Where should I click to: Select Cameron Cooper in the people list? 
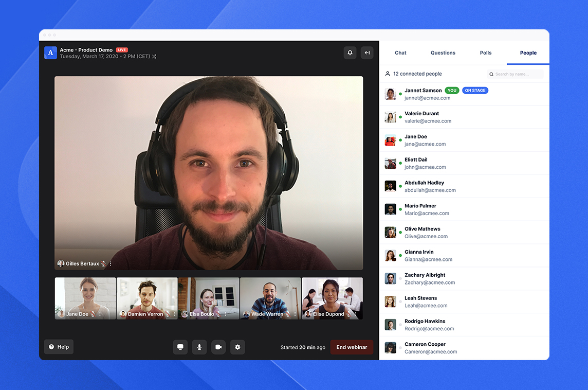464,348
